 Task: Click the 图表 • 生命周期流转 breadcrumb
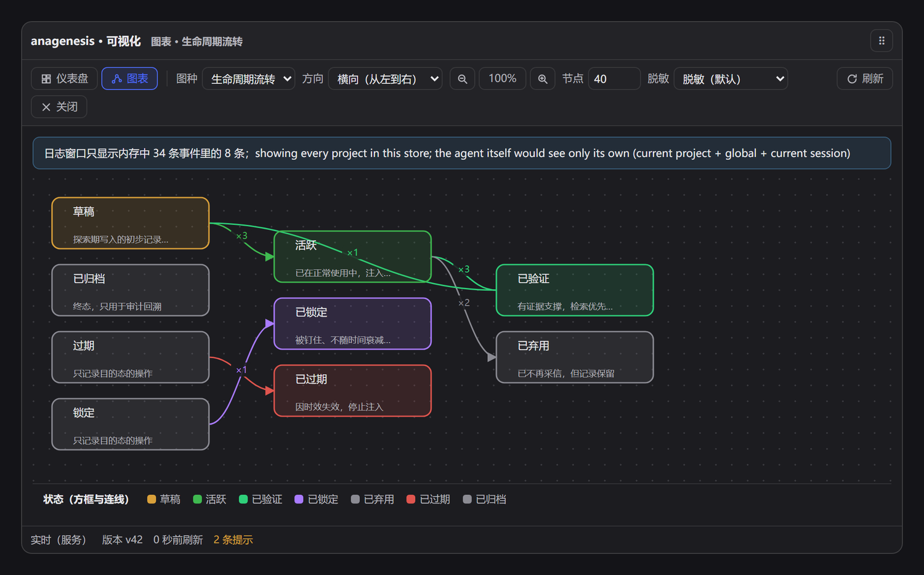(x=197, y=41)
